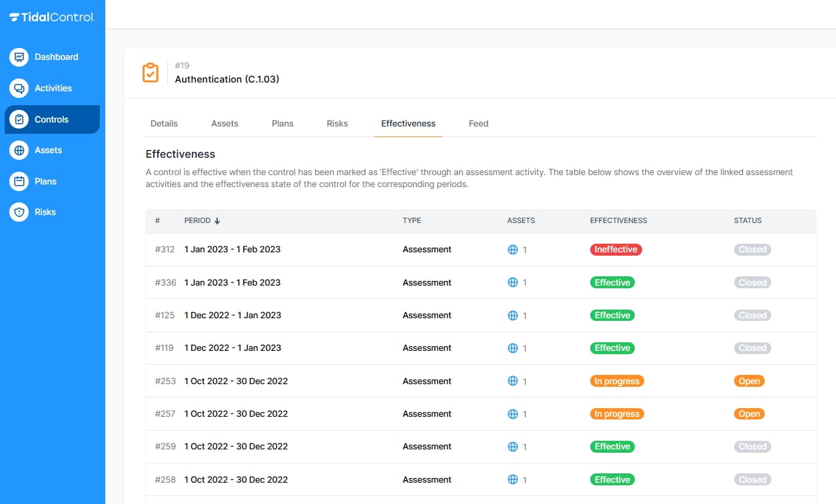
Task: Click the orange clipboard icon next to Authentication
Action: click(x=151, y=72)
